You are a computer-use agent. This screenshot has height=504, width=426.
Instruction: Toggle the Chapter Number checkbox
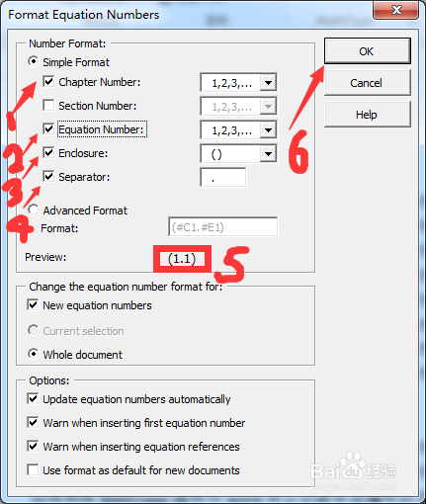(x=48, y=81)
